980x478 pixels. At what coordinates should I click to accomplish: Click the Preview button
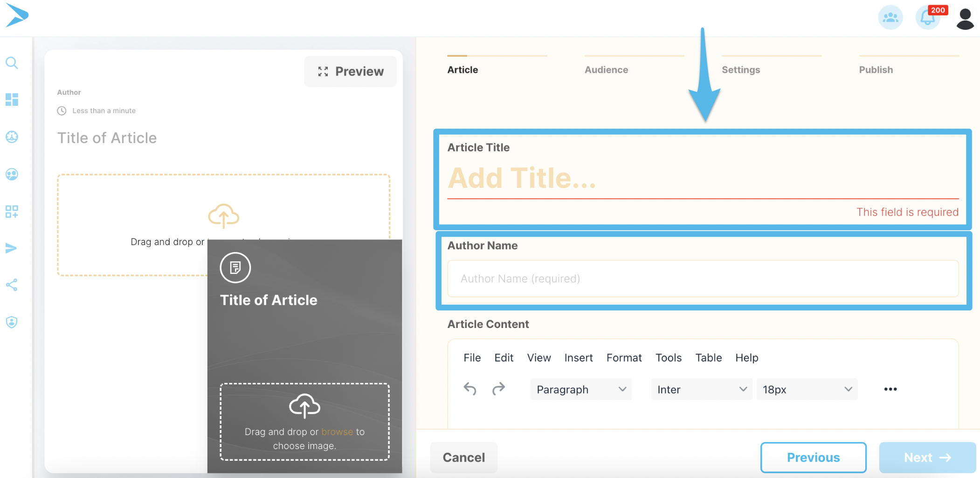point(351,71)
